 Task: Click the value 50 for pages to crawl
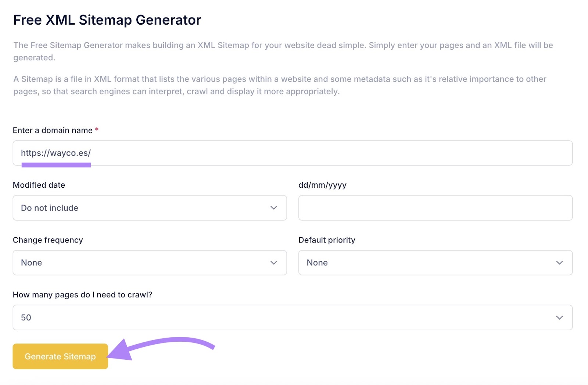[26, 317]
